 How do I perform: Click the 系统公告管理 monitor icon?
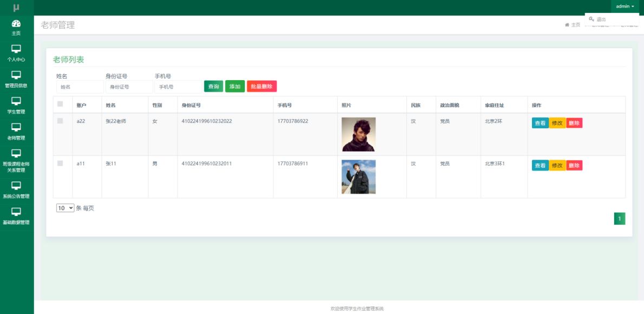[x=16, y=186]
